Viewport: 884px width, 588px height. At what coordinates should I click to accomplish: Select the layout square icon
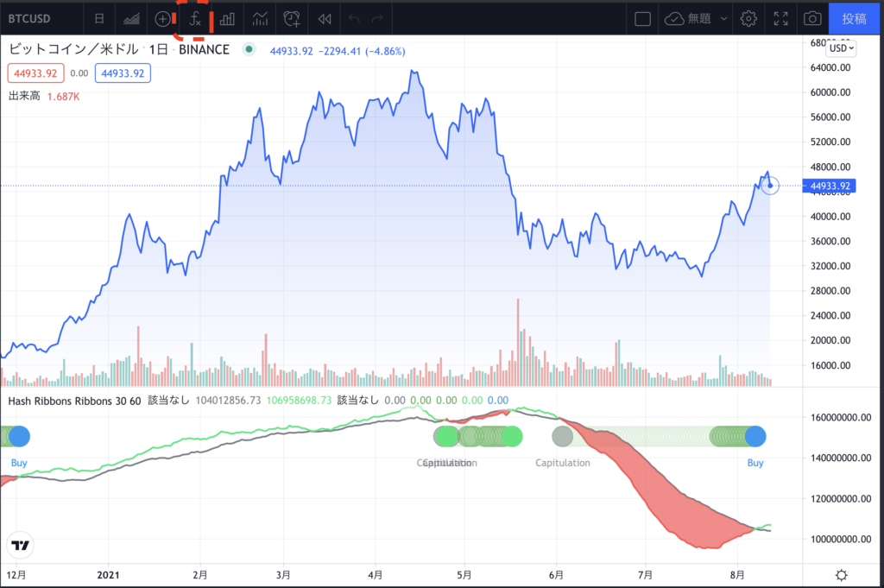642,19
